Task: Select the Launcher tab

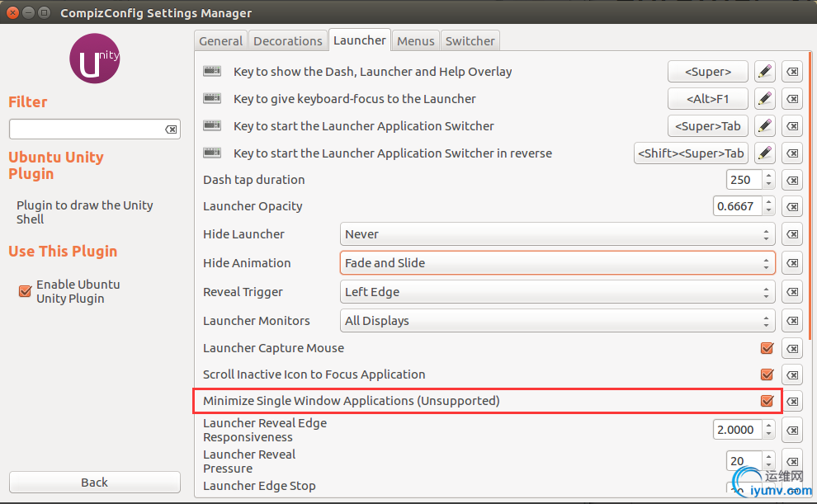Action: [x=360, y=40]
